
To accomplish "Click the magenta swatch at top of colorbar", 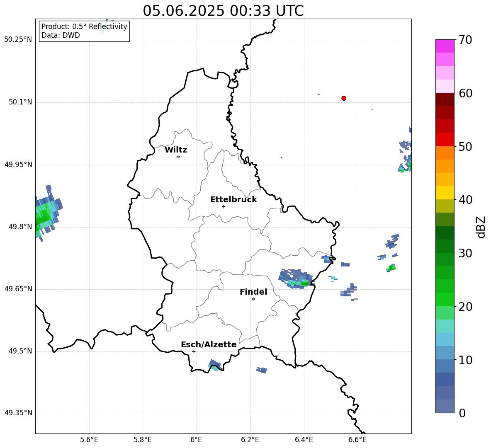I will coord(445,46).
